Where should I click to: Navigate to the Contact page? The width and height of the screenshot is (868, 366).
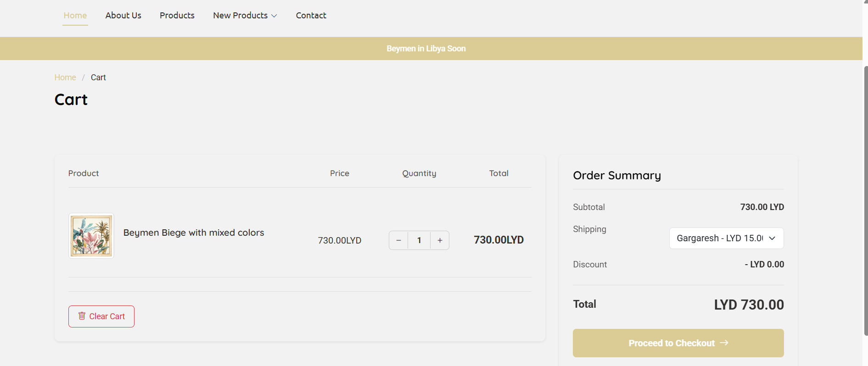[311, 16]
